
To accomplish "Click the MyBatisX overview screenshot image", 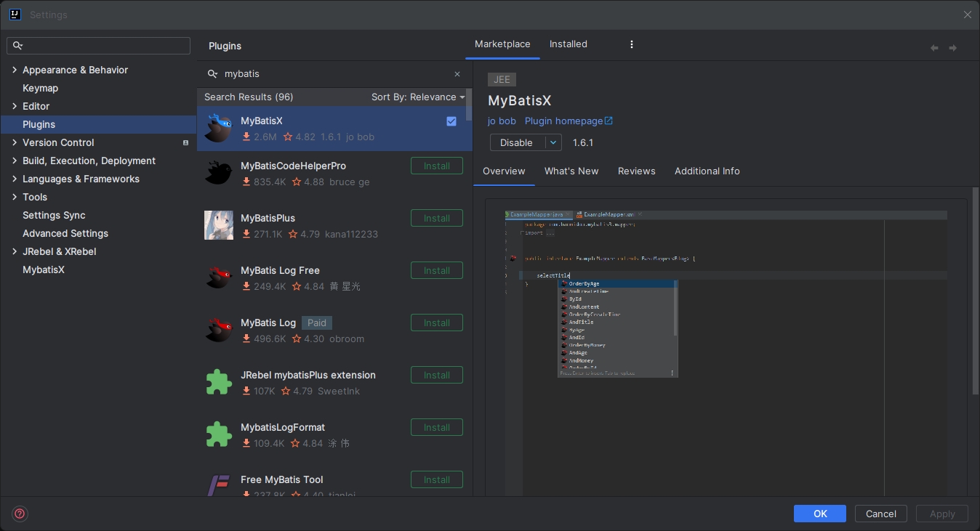I will coord(726,354).
